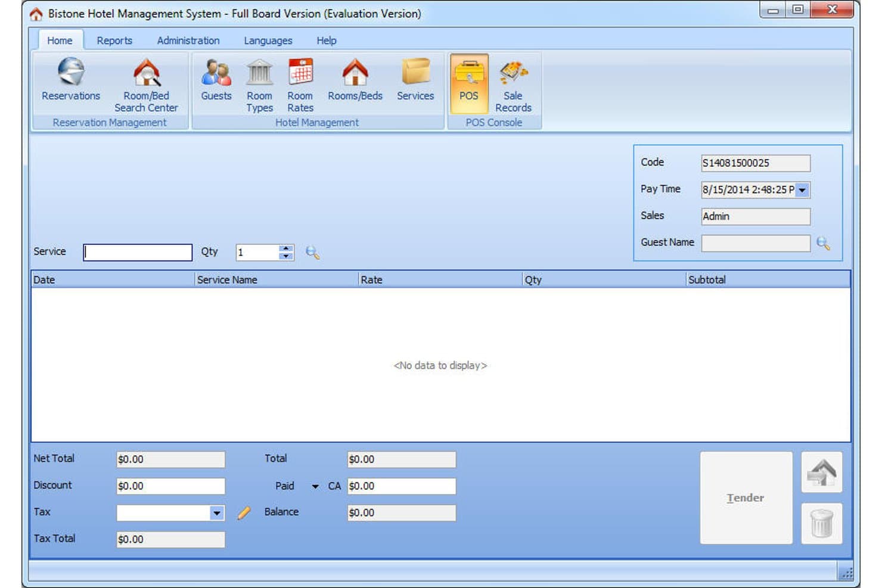
Task: Expand the Paid method dropdown arrow
Action: pos(315,487)
